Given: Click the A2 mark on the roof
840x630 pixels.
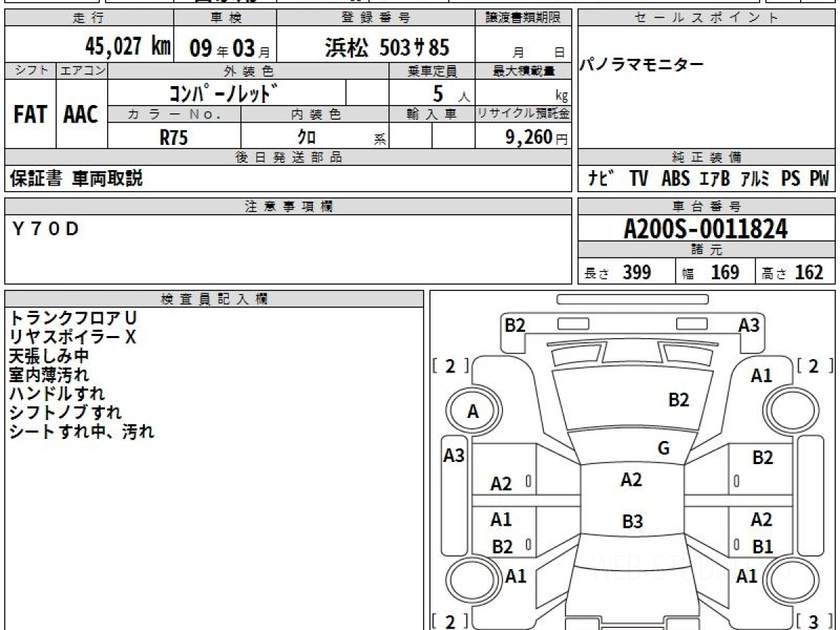Looking at the screenshot, I should 631,479.
